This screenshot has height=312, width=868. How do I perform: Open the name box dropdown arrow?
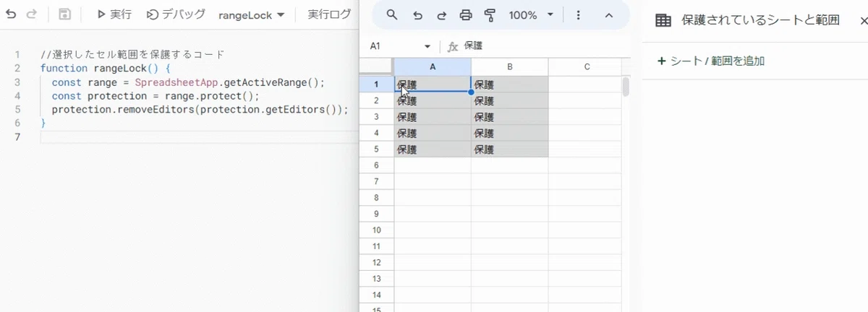(427, 46)
